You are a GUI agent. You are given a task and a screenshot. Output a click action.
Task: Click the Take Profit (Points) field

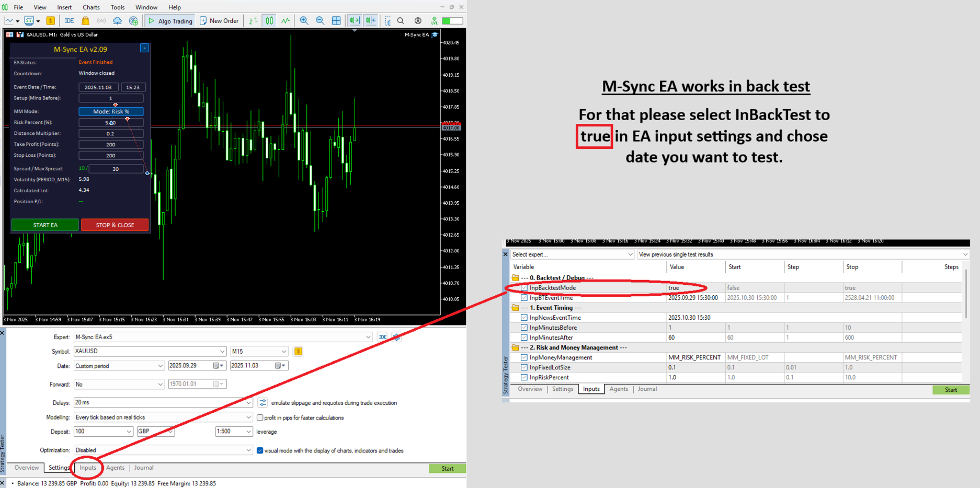point(111,144)
